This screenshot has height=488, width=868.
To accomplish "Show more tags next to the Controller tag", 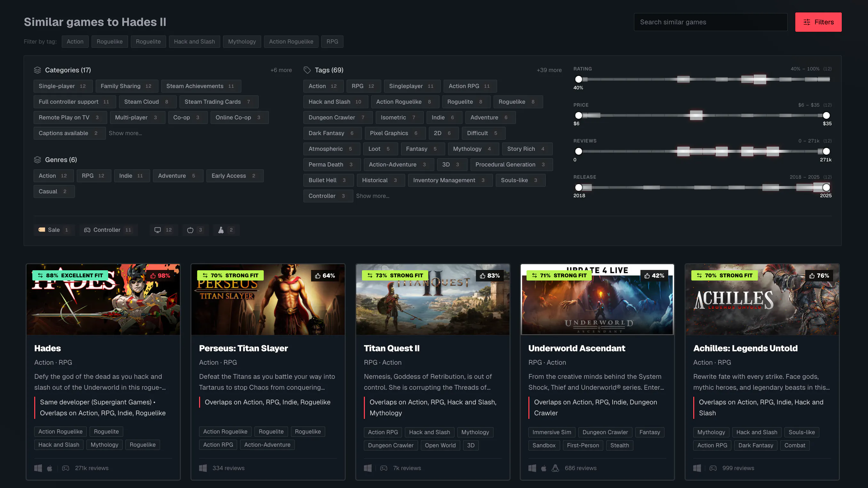I will (373, 196).
